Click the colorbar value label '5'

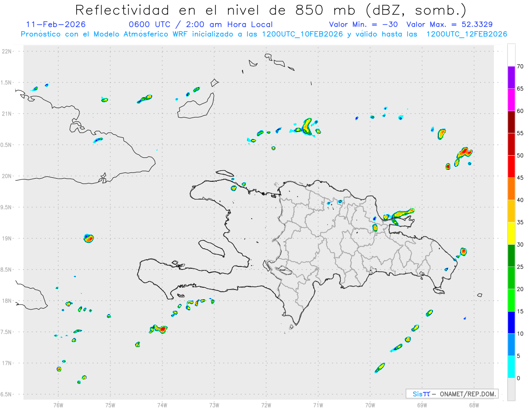[x=518, y=356]
